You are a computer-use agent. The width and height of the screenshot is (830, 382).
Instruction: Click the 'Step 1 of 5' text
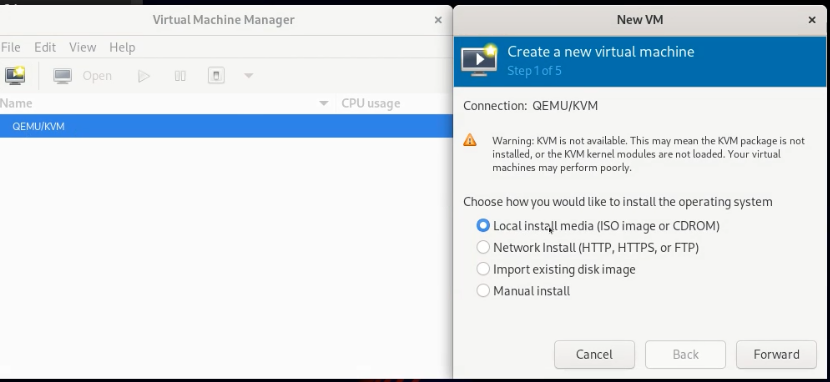[x=534, y=70]
